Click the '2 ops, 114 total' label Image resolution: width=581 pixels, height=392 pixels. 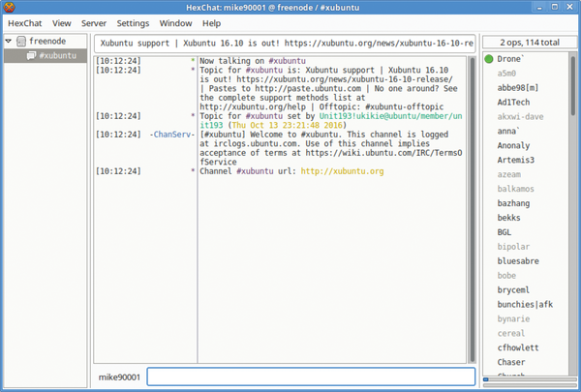530,43
